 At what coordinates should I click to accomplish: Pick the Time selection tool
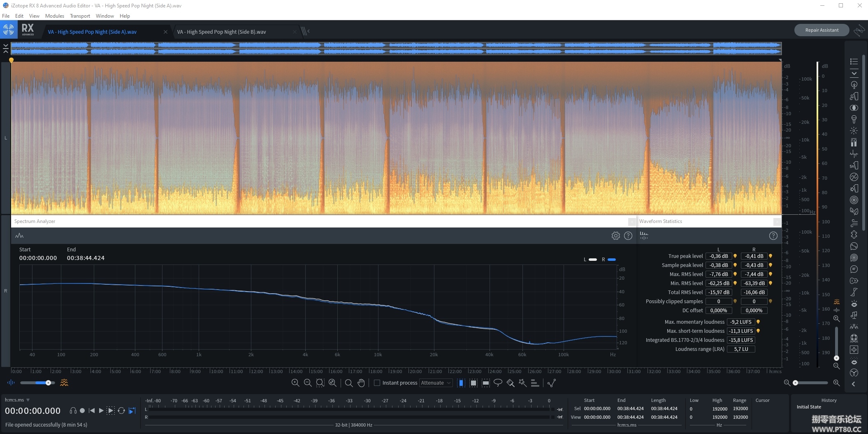tap(461, 383)
